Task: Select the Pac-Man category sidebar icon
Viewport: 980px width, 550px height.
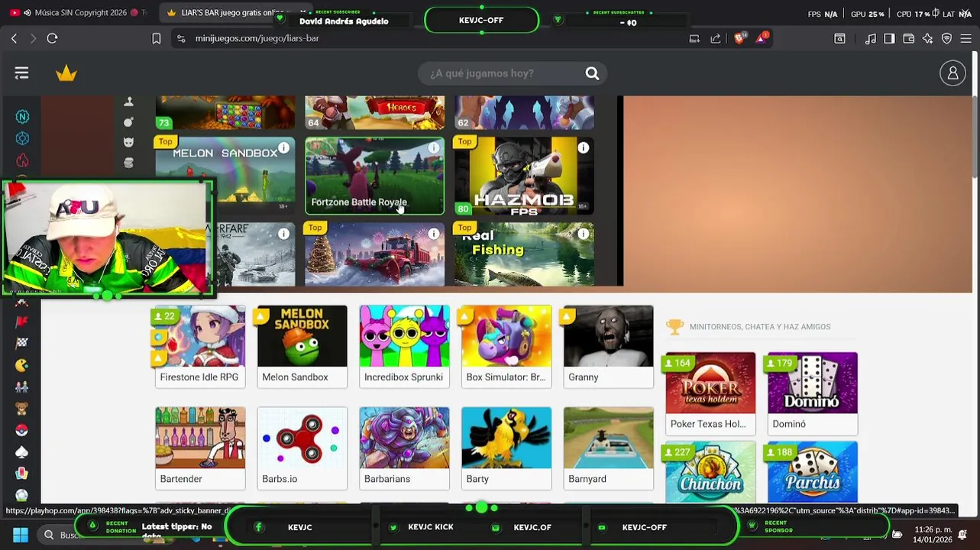Action: [x=21, y=365]
